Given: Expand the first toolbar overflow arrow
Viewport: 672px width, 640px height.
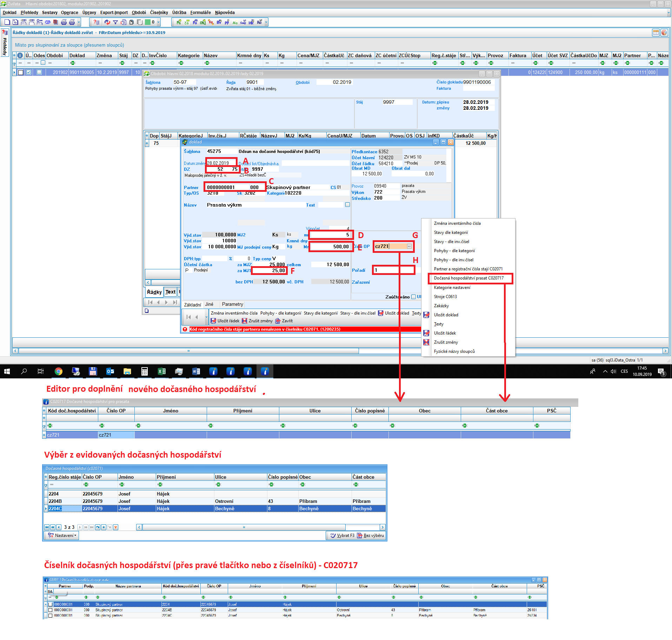Looking at the screenshot, I should 79,22.
